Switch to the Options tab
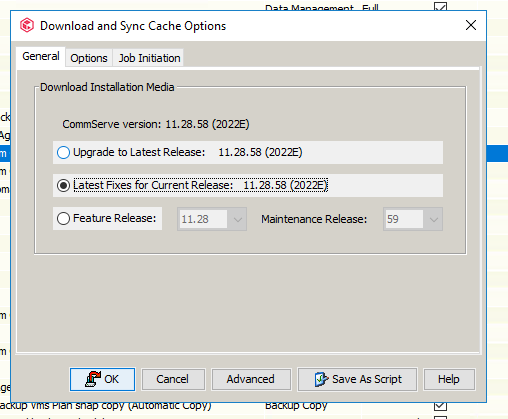The height and width of the screenshot is (419, 508). pyautogui.click(x=89, y=58)
